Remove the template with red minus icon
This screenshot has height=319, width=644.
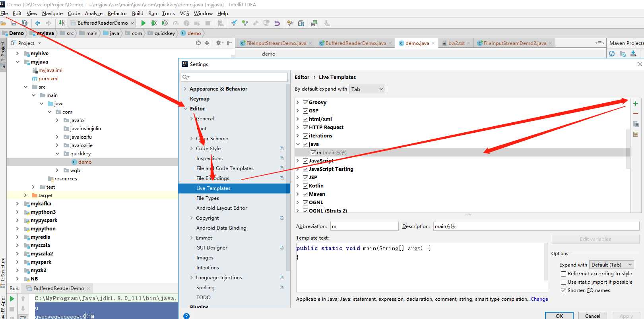[x=636, y=114]
